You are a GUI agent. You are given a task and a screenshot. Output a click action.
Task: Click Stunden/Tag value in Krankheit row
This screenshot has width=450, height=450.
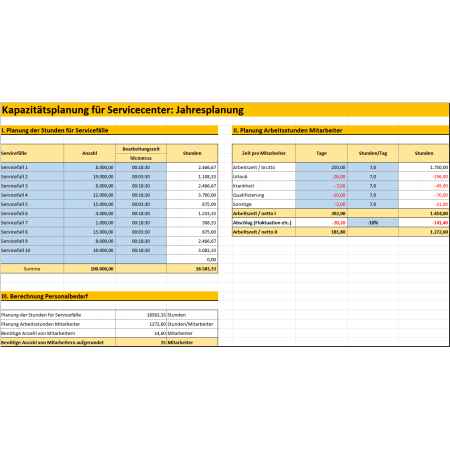point(373,186)
